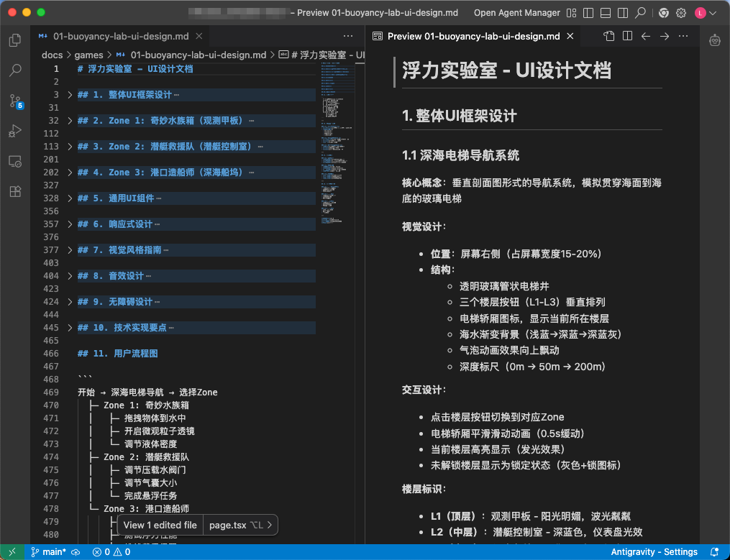This screenshot has height=560, width=730.
Task: Open the notifications bell in status bar
Action: pos(715,552)
